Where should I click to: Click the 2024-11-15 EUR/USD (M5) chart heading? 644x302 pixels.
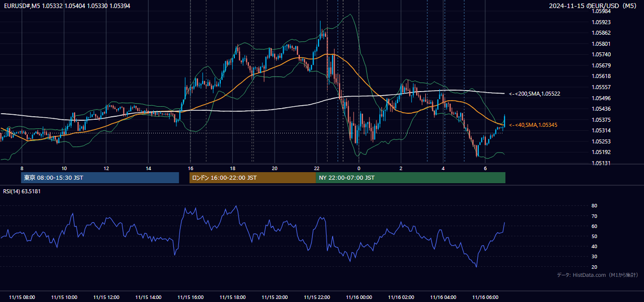594,6
